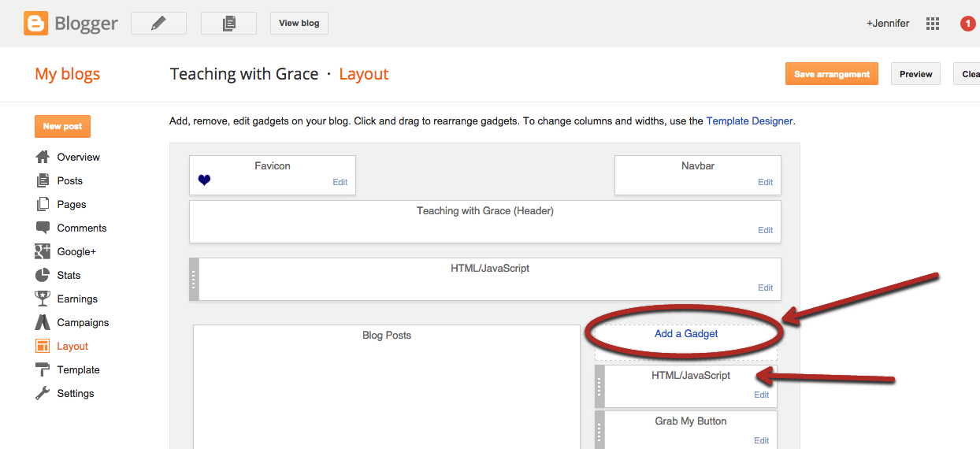Click the View blog button
980x449 pixels.
pos(299,24)
